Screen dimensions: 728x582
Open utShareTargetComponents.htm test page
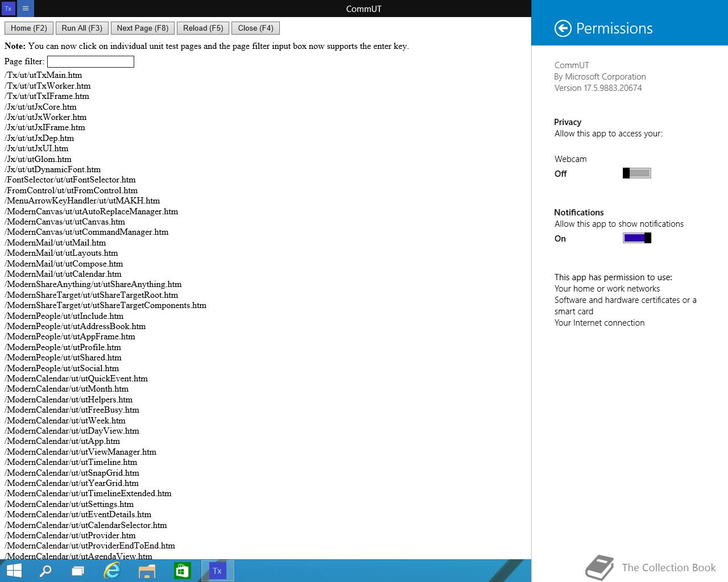point(106,305)
